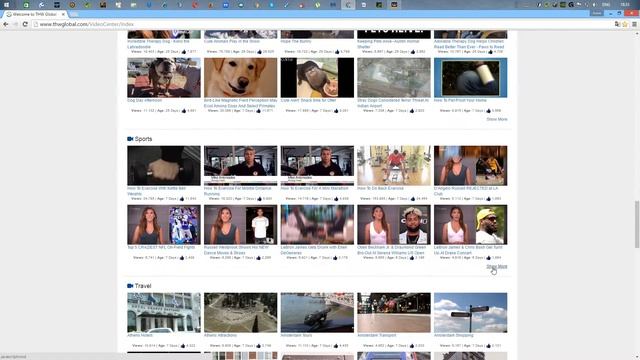Like the Dog Day Afternoon video
The image size is (640, 360).
pos(184,111)
